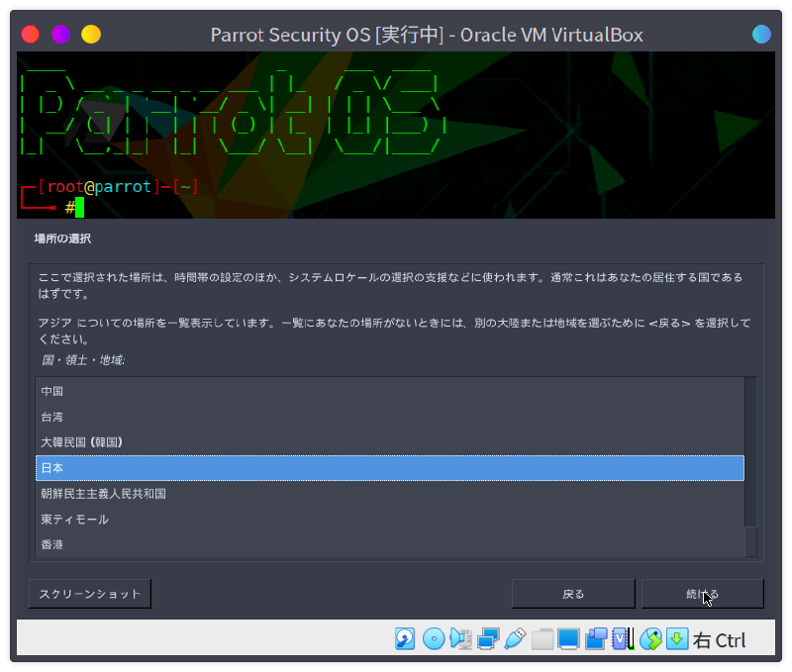Click the audio status icon
Viewport: 792px width, 672px height.
(460, 639)
